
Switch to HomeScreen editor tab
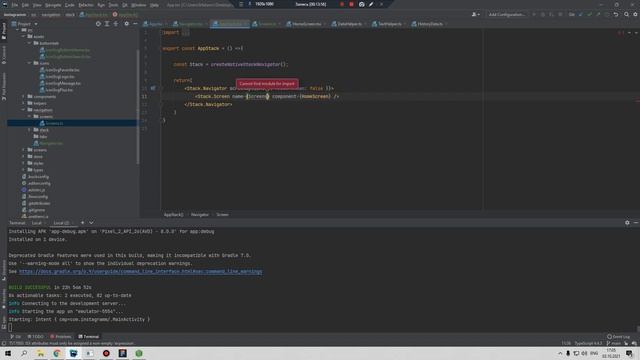[306, 24]
